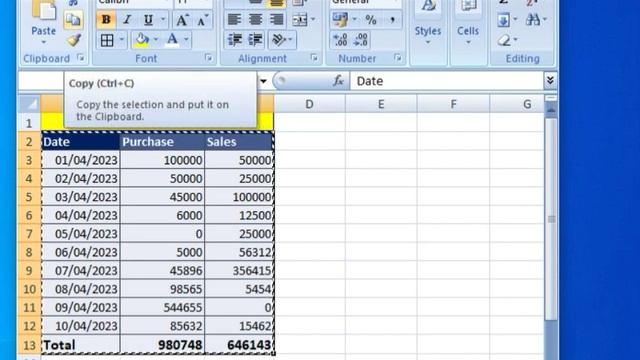Open the Font dialog launcher

[x=209, y=58]
